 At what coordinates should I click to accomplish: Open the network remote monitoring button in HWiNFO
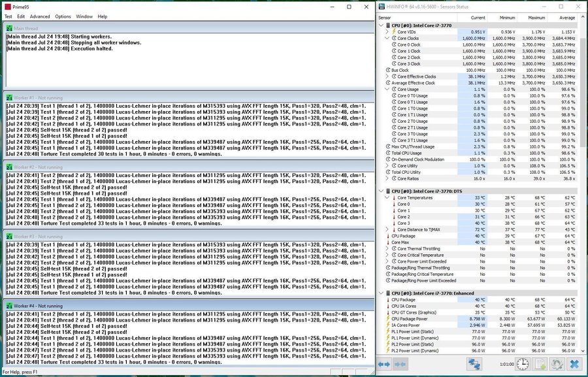(474, 364)
